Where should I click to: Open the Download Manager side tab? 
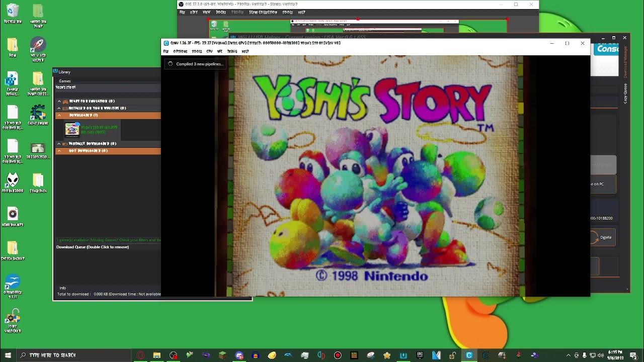coord(625,62)
